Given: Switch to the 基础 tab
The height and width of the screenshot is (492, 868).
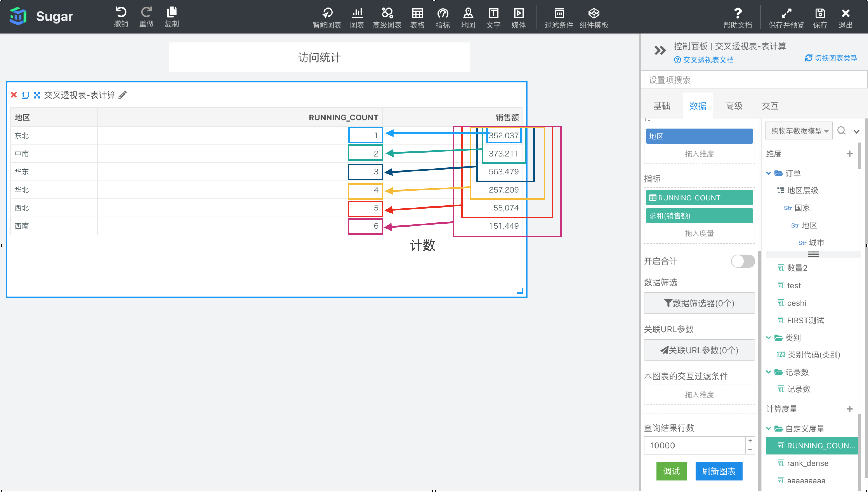Looking at the screenshot, I should (661, 106).
